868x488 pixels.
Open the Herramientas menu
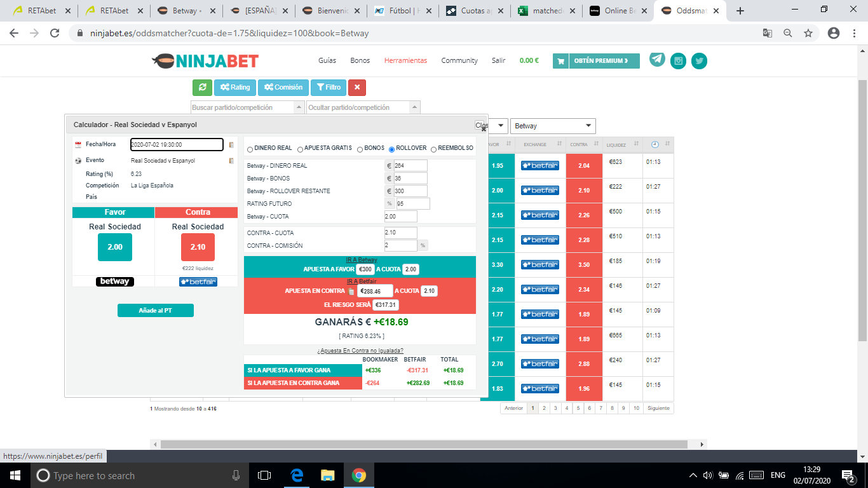pos(405,60)
